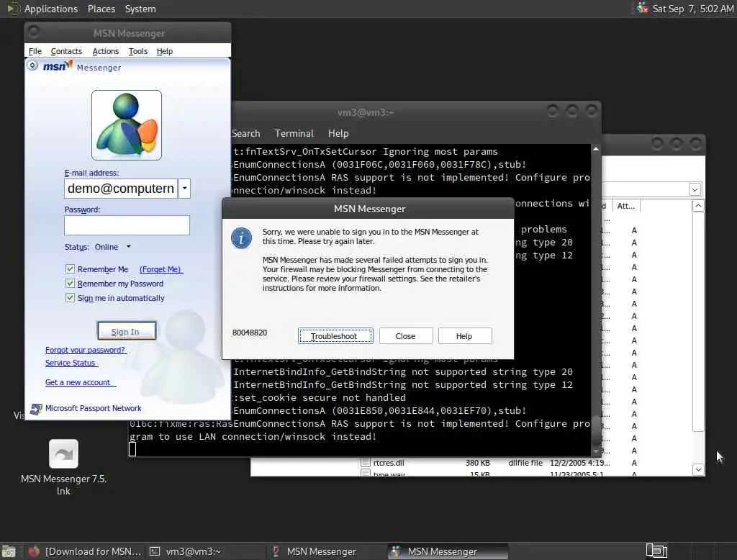Click the error code 80048820 text
This screenshot has width=737, height=560.
click(250, 333)
